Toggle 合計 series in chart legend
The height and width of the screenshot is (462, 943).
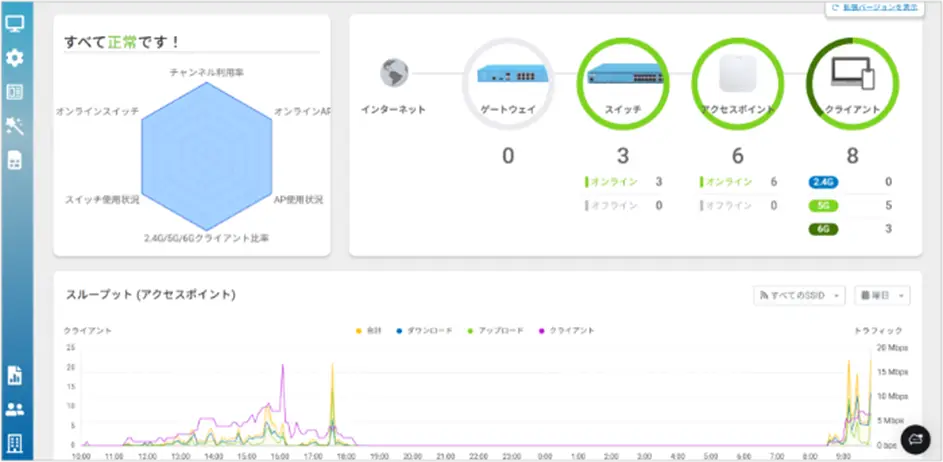point(369,330)
